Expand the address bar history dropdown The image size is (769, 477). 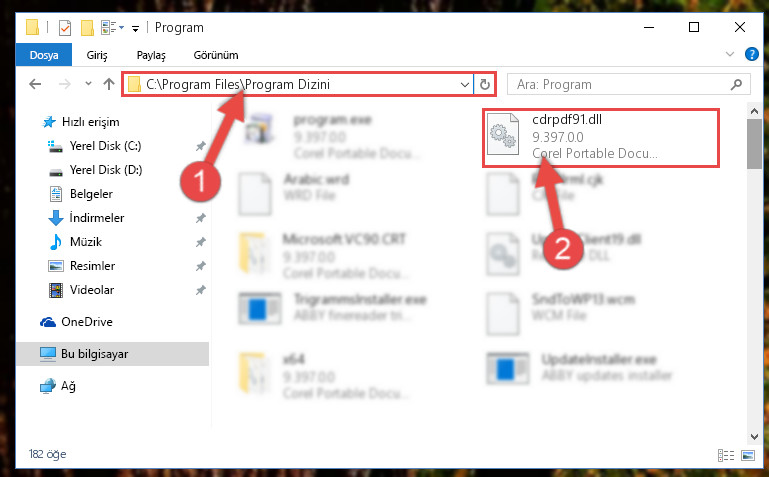tap(464, 84)
